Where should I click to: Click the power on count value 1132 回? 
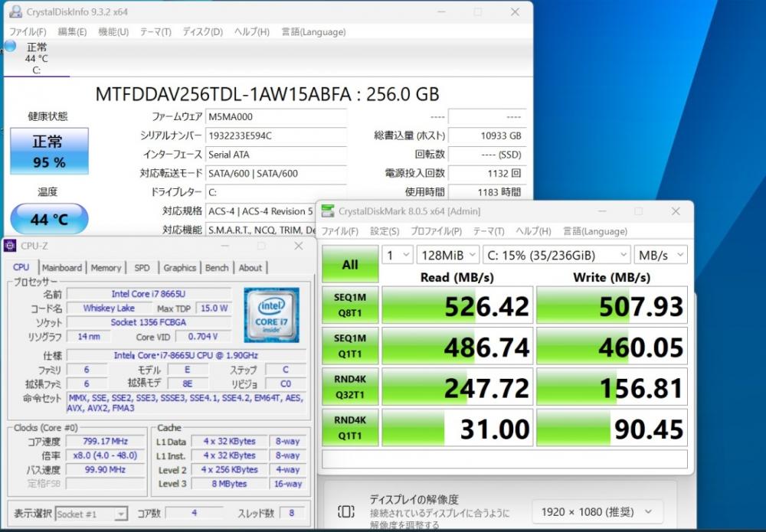click(487, 173)
